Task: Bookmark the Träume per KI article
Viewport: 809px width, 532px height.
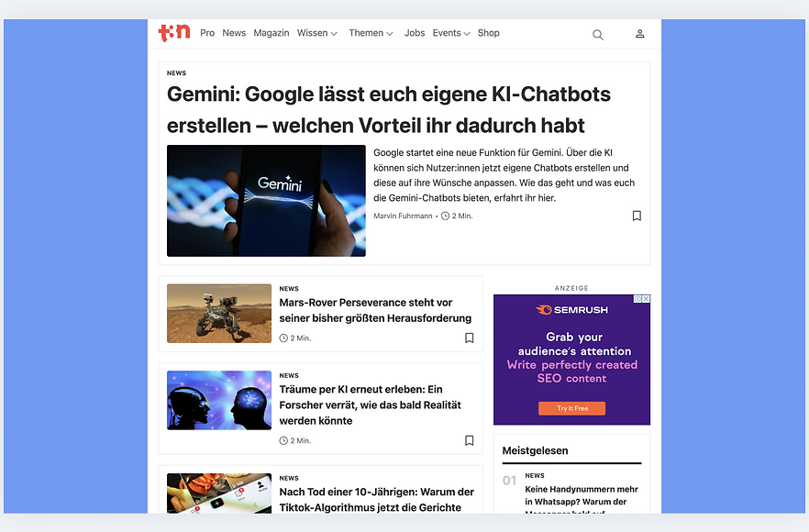Action: (x=469, y=440)
